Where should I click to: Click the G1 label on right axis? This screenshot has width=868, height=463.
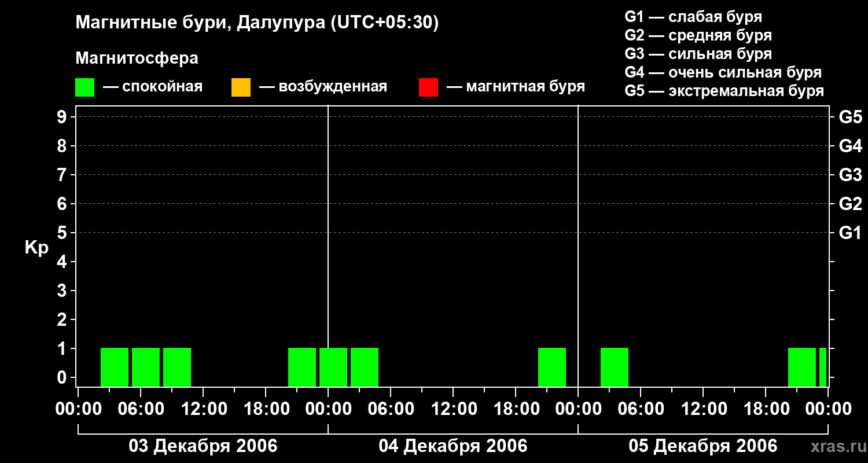pyautogui.click(x=850, y=233)
